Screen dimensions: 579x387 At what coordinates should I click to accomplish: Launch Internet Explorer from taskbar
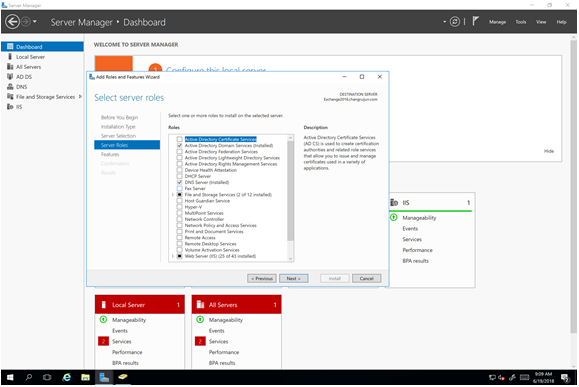(66, 377)
